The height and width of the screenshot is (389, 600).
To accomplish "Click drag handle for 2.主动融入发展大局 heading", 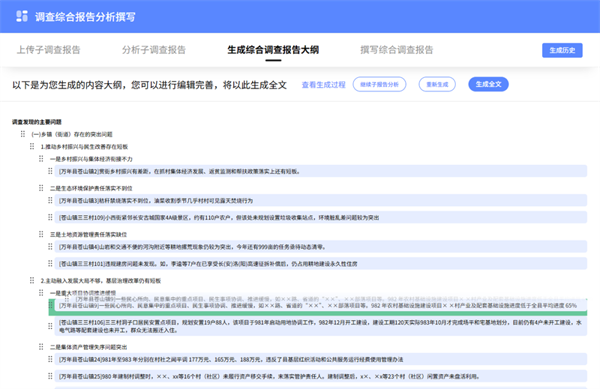I will point(32,280).
